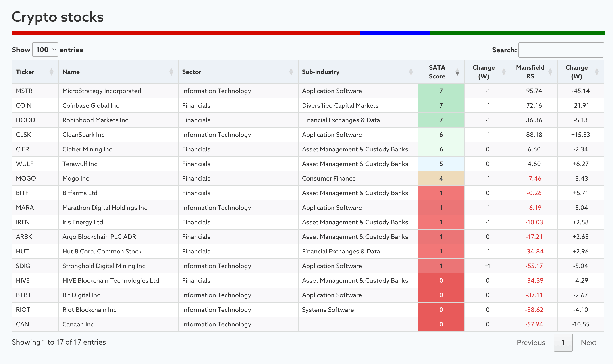Screen dimensions: 613x364
Task: Click Riot Blockchain Inc name cell
Action: (118, 310)
